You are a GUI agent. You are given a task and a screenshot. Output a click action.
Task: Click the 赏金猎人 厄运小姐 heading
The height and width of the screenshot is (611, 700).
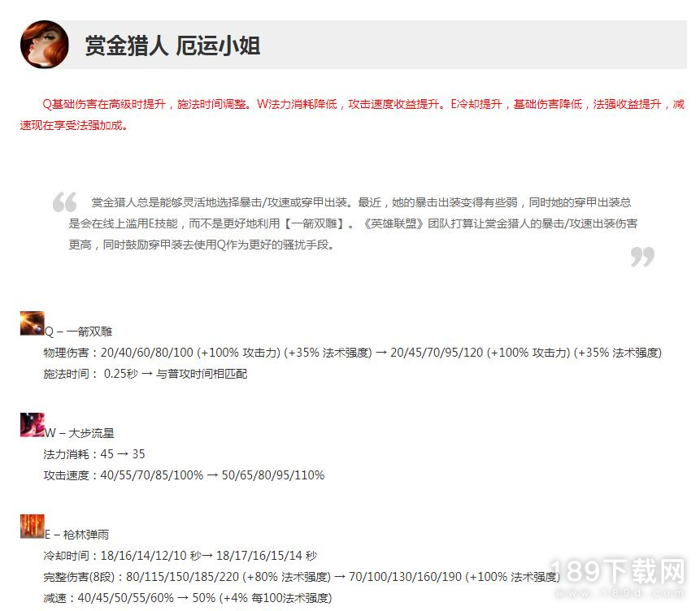coord(173,45)
